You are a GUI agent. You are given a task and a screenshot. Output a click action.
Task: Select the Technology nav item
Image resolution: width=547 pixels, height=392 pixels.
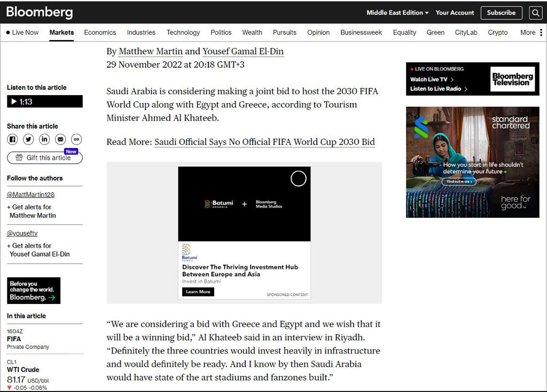(x=183, y=33)
